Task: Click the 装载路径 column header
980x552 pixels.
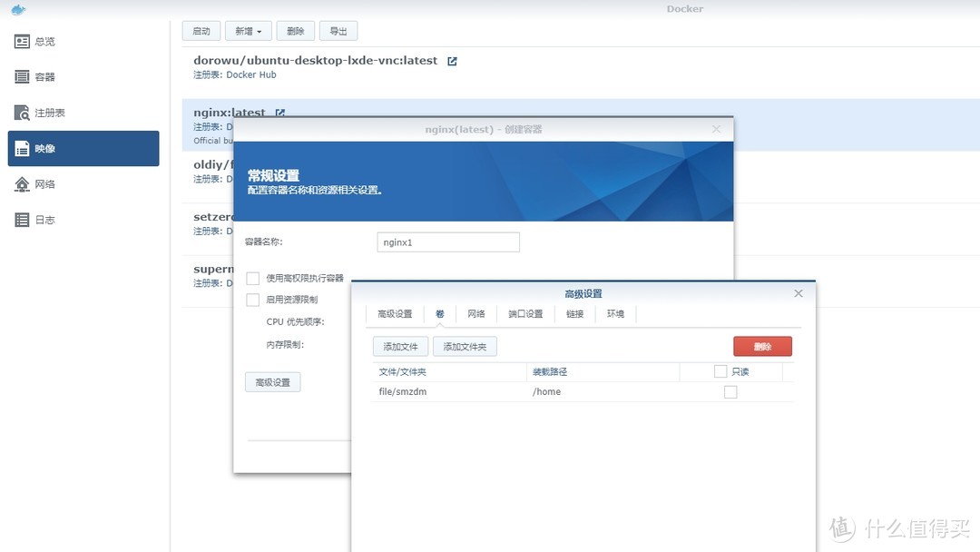Action: click(x=603, y=372)
